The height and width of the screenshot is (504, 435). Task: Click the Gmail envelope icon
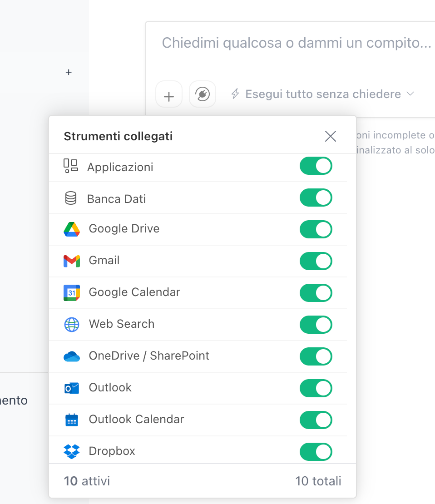(72, 261)
